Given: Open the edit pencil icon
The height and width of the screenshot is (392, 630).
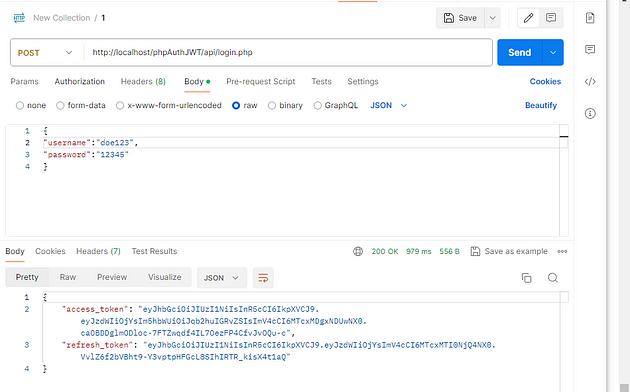Looking at the screenshot, I should click(x=528, y=18).
